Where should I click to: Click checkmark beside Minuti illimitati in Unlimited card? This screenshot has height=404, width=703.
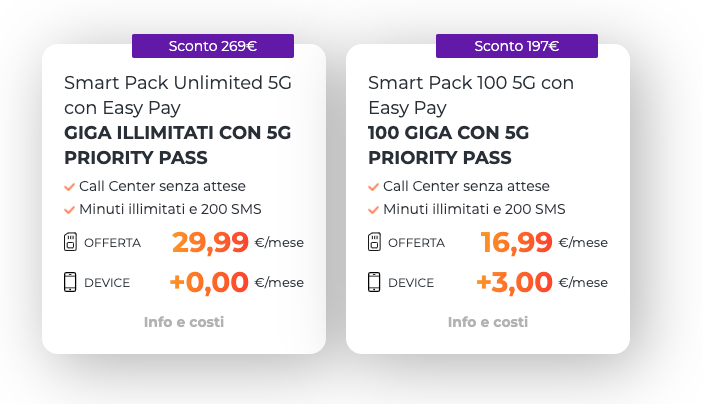pyautogui.click(x=69, y=209)
